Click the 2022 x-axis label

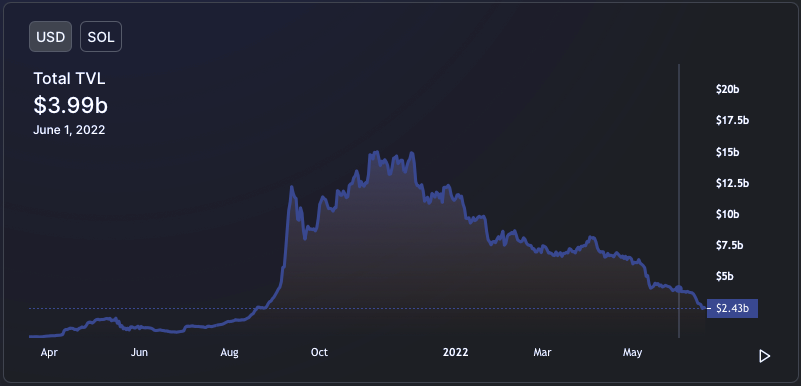click(x=455, y=352)
